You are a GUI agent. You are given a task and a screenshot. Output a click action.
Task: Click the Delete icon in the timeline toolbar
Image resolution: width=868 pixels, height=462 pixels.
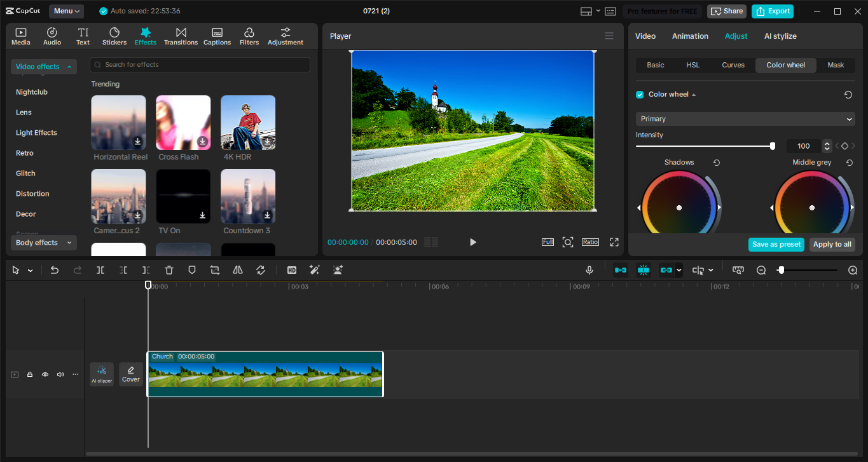pos(169,270)
